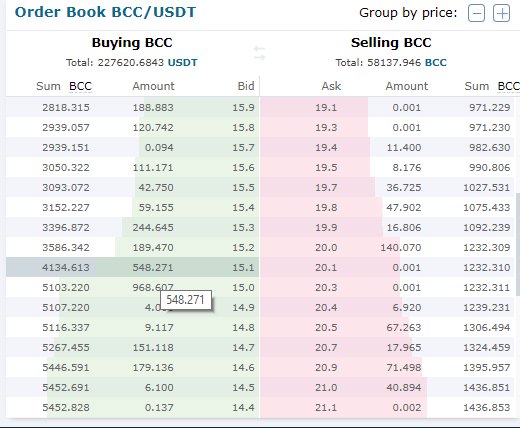The image size is (520, 428).
Task: Decrease price grouping with the minus button
Action: coord(476,13)
